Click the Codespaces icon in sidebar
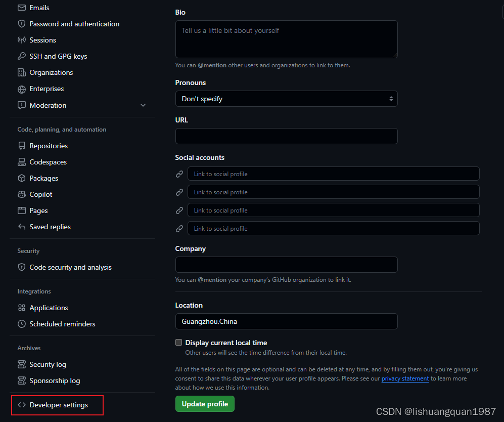 coord(22,162)
